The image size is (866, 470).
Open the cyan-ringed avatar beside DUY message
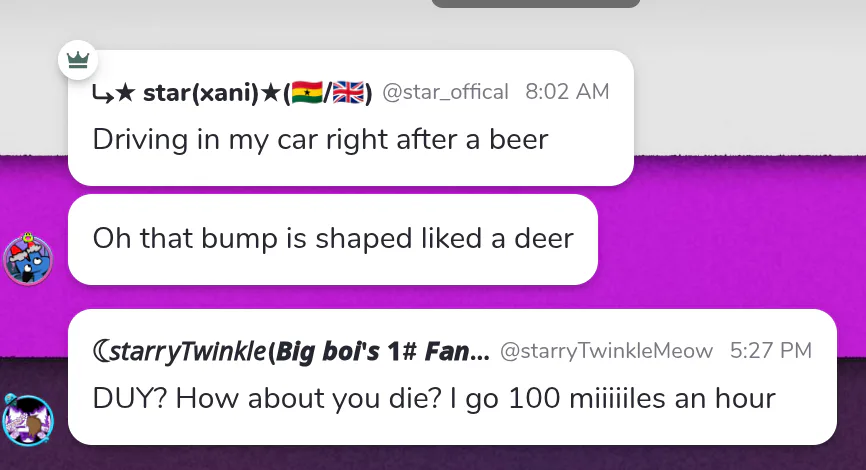[x=28, y=420]
